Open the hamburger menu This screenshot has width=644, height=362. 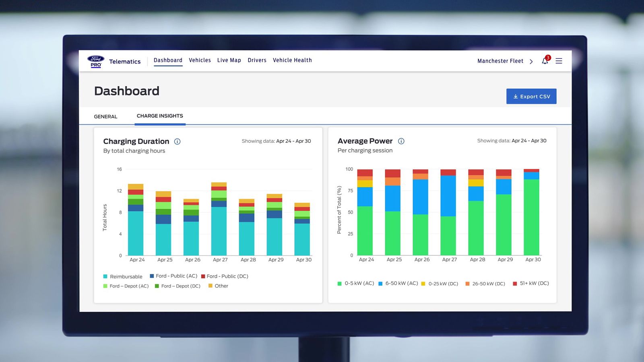[559, 61]
